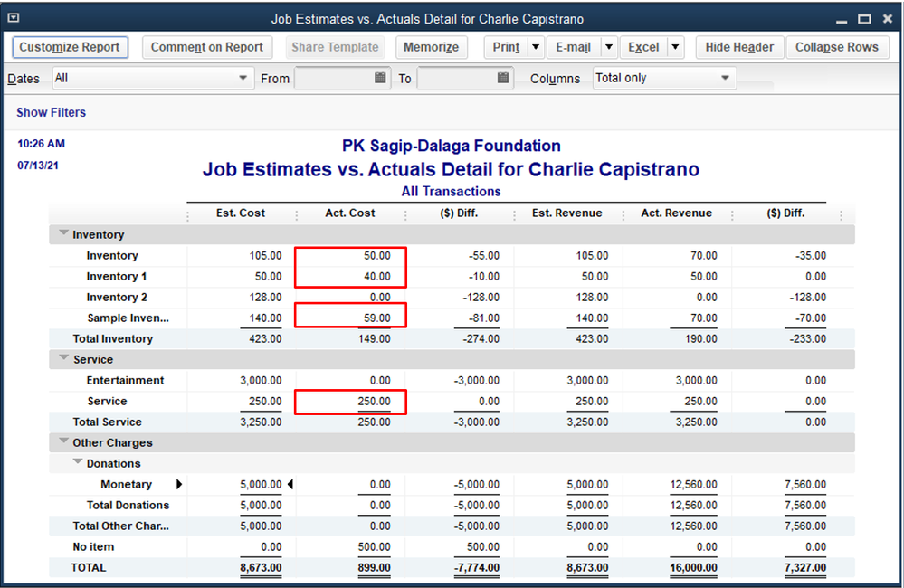Open the window system menu icon
This screenshot has width=904, height=588.
pos(14,18)
